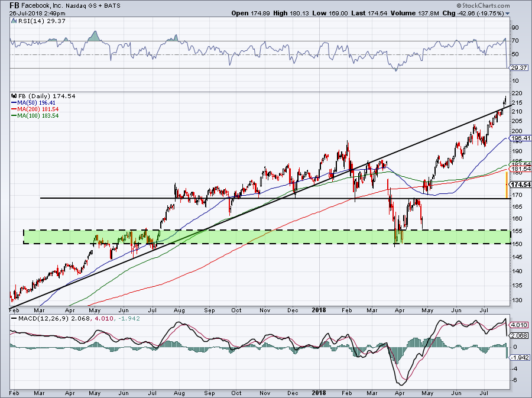
Task: Click the 205 label on price axis
Action: point(517,121)
